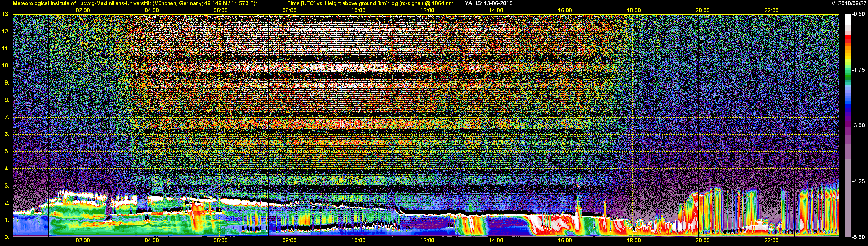Select the -1.75 color scale value
Viewport: 868px width, 246px height.
[x=858, y=70]
